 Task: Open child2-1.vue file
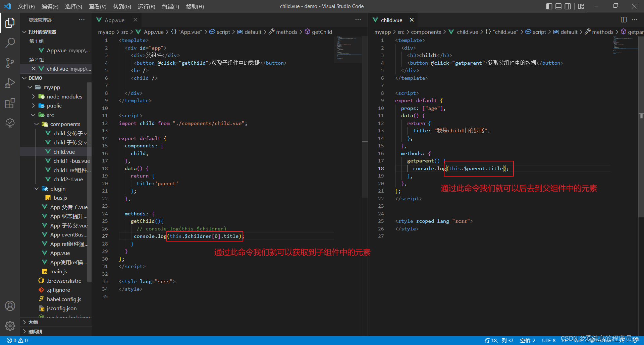68,180
